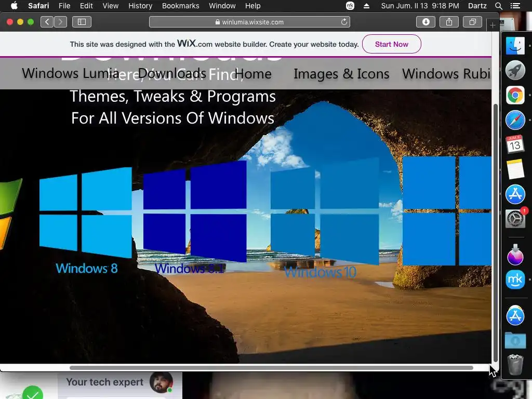Open Notification Center list icon
Screen dimensions: 532x399
515,6
